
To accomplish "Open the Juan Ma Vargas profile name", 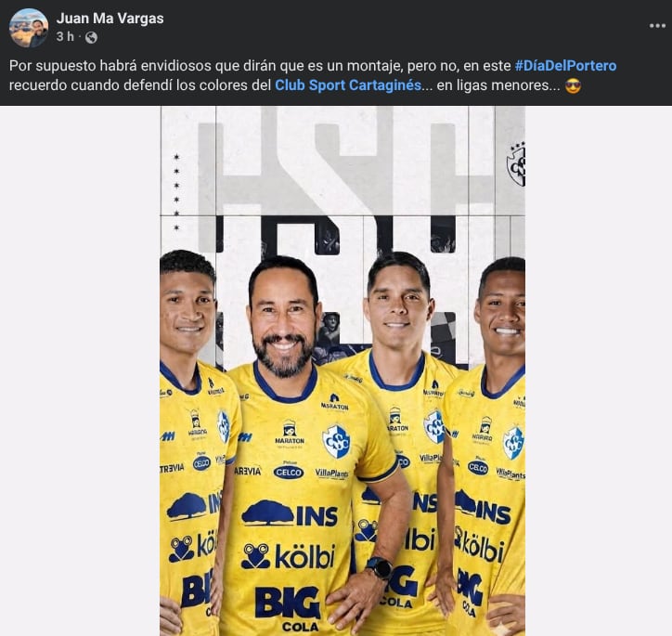I will [x=110, y=19].
